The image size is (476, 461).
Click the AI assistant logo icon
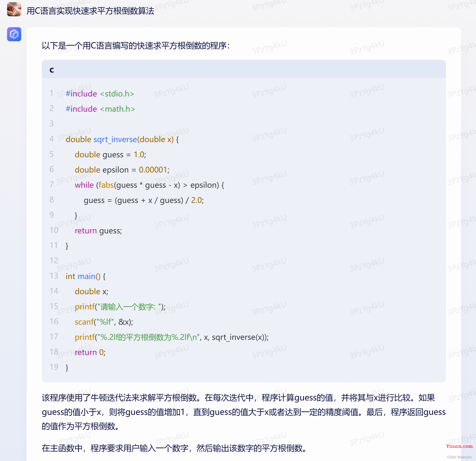[x=14, y=34]
